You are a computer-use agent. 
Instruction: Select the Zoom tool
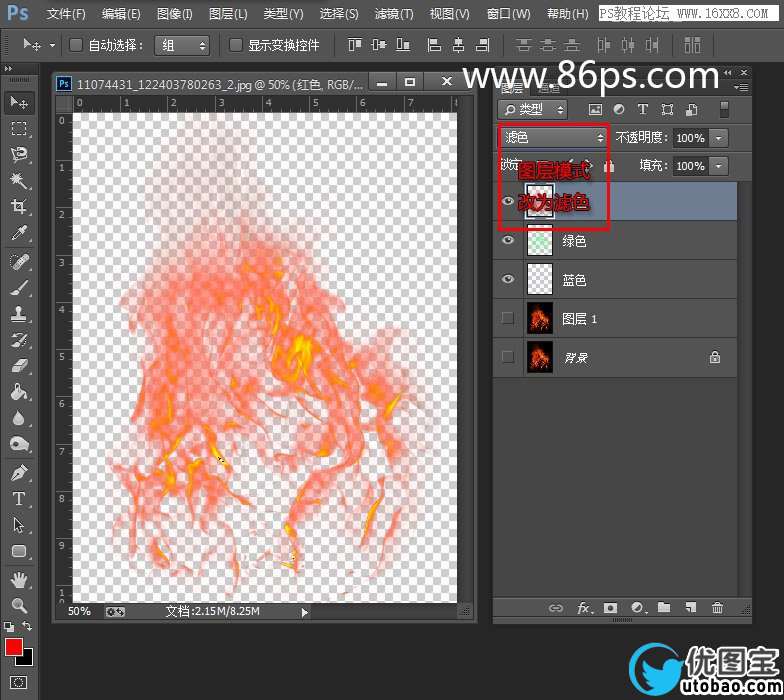tap(19, 606)
